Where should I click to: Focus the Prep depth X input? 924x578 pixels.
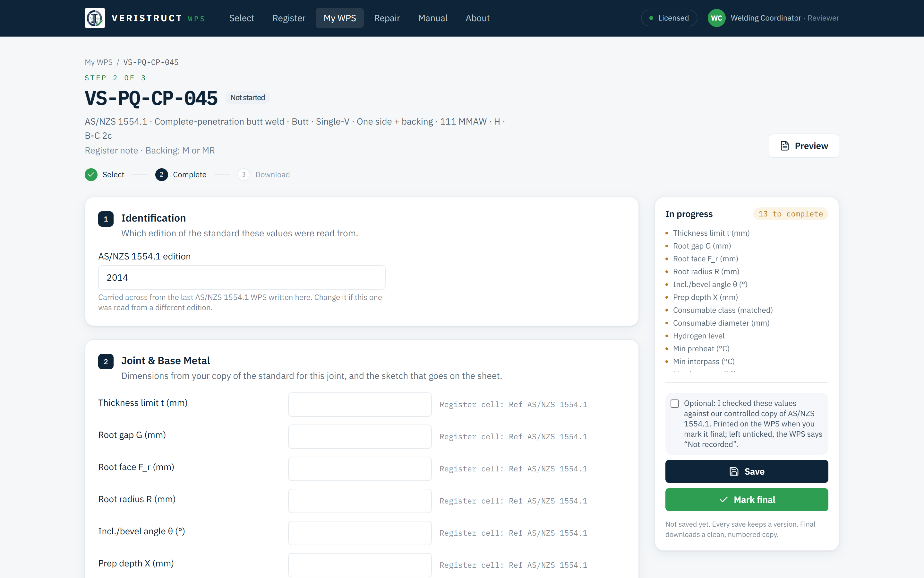[360, 565]
